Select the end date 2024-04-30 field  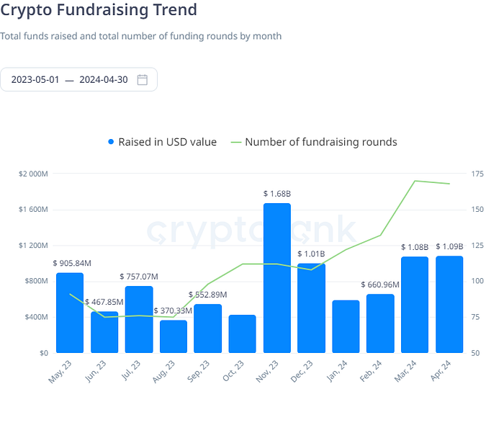[x=104, y=79]
